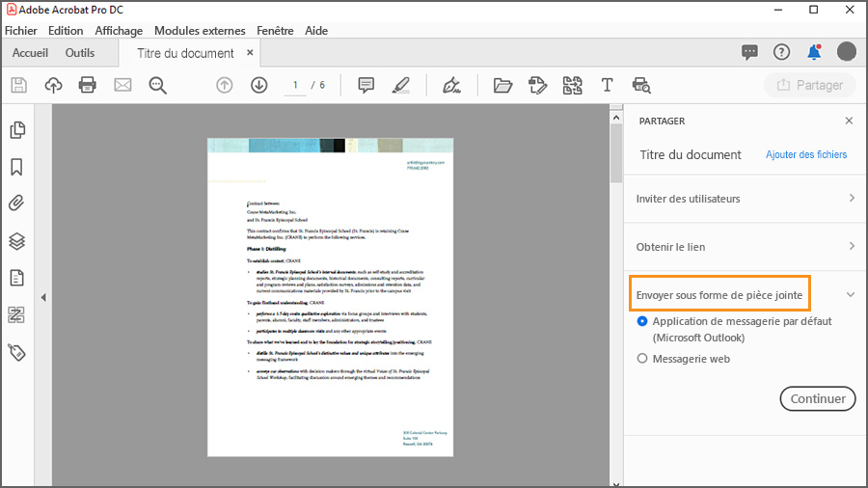Image resolution: width=868 pixels, height=488 pixels.
Task: Print the document with printer icon
Action: (88, 85)
